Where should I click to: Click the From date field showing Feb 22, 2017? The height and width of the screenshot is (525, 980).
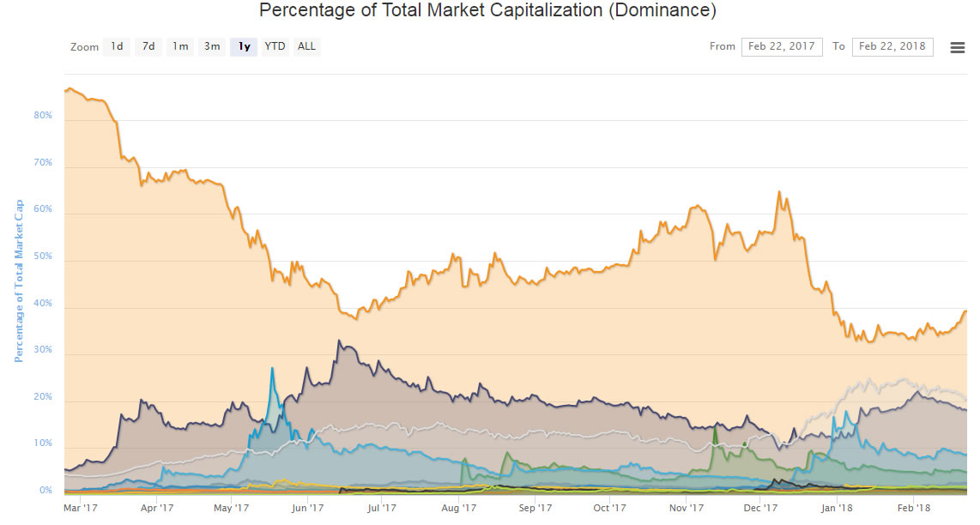pos(781,46)
